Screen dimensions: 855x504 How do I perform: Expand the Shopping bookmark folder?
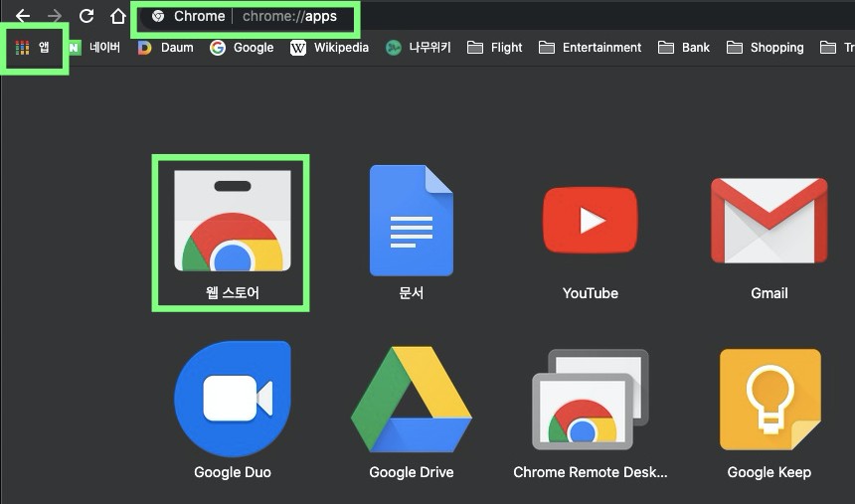(766, 47)
